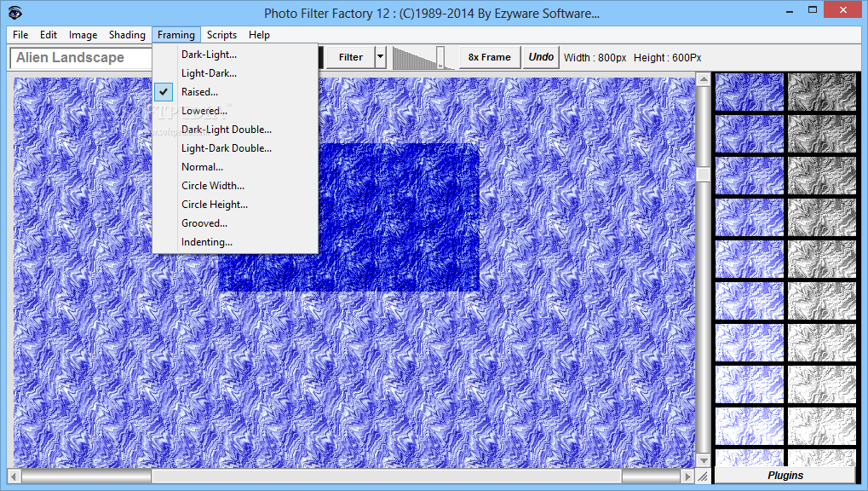
Task: Click the eye application icon in title bar
Action: pyautogui.click(x=14, y=13)
